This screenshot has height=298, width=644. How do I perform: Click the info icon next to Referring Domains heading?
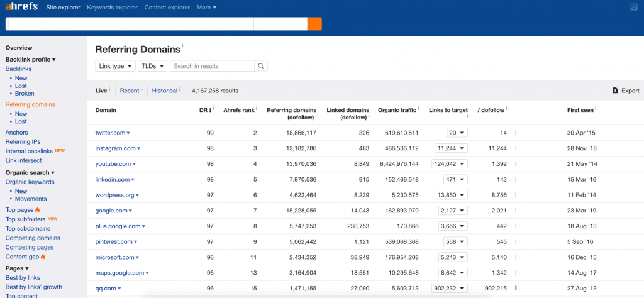tap(182, 47)
